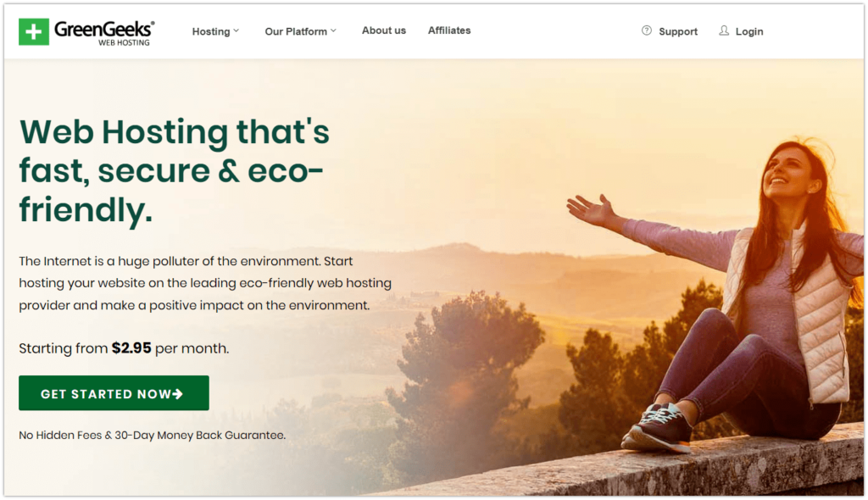Expand the Hosting dropdown chevron
The height and width of the screenshot is (500, 868).
point(236,31)
